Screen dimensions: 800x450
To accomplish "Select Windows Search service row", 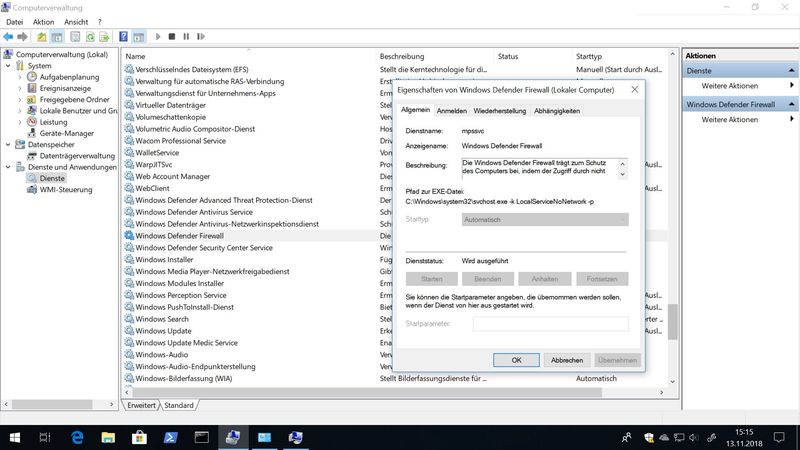I will [x=162, y=319].
